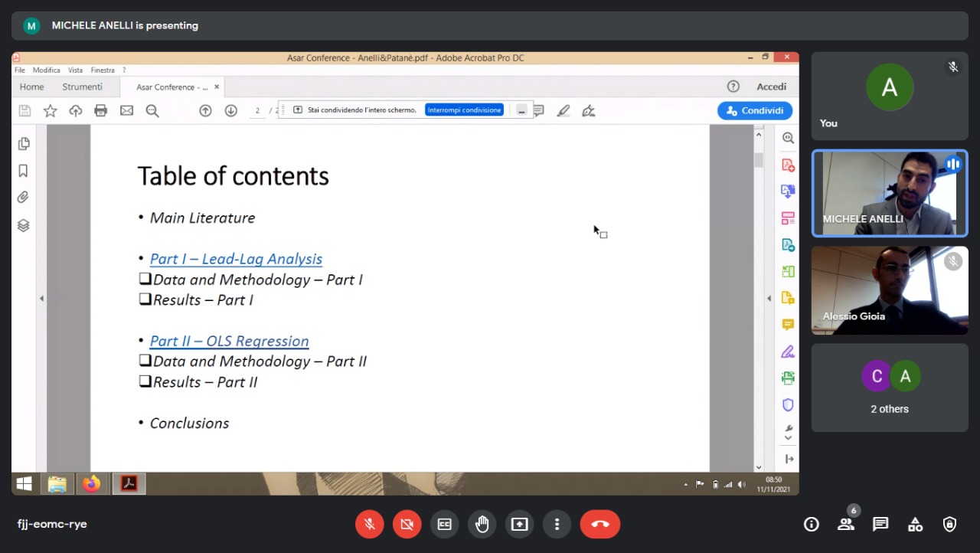Image resolution: width=980 pixels, height=553 pixels.
Task: Open host controls shield icon
Action: pos(949,525)
